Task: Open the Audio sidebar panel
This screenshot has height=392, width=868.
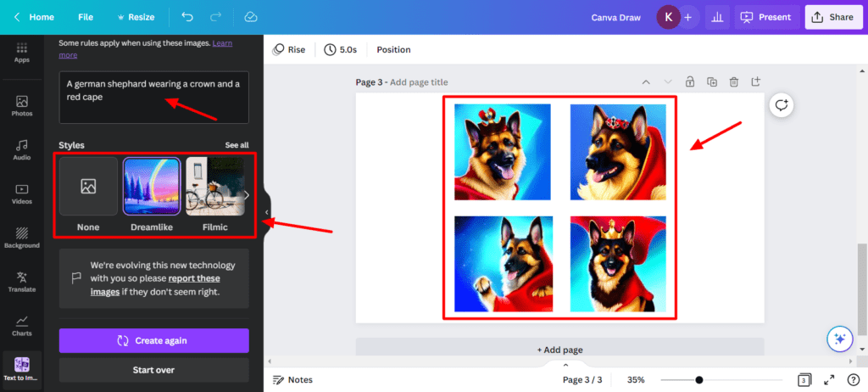Action: tap(21, 150)
